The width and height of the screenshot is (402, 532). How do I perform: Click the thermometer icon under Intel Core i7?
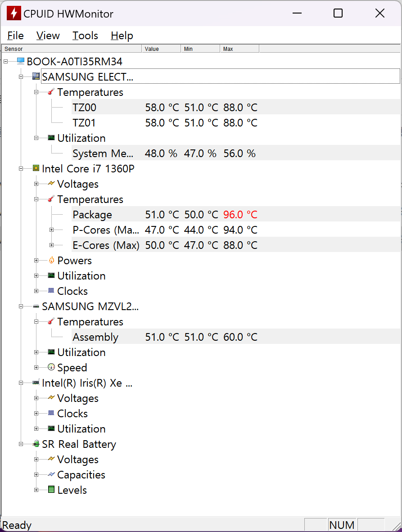point(51,199)
